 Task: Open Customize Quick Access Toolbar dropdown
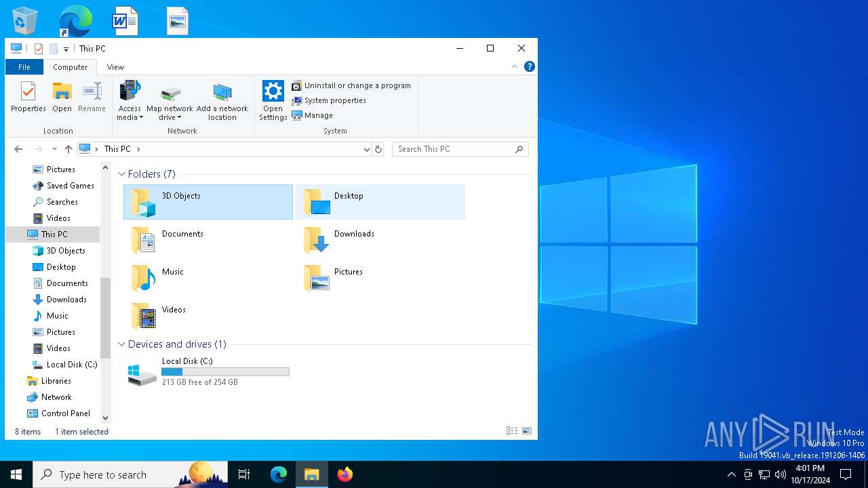(x=66, y=49)
